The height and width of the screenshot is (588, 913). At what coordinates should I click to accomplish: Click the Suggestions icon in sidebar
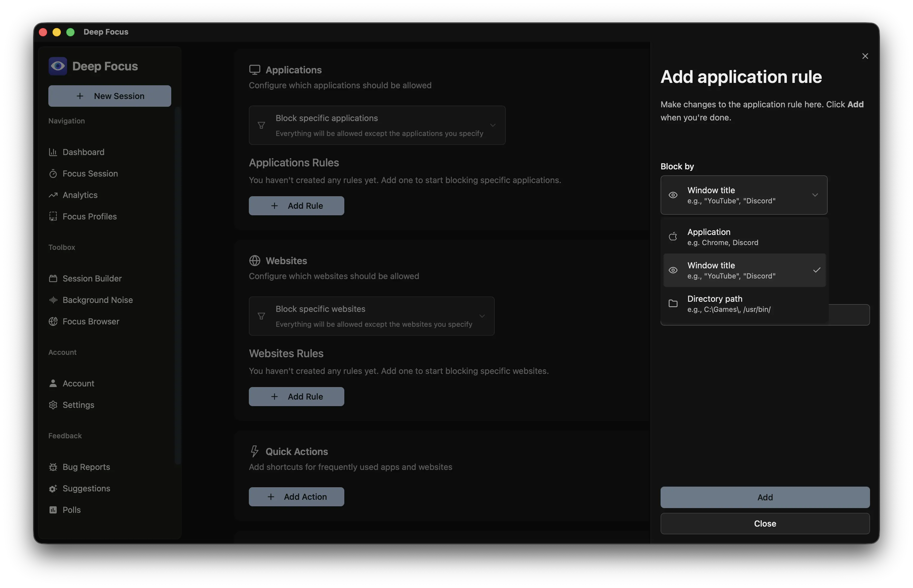(x=53, y=488)
